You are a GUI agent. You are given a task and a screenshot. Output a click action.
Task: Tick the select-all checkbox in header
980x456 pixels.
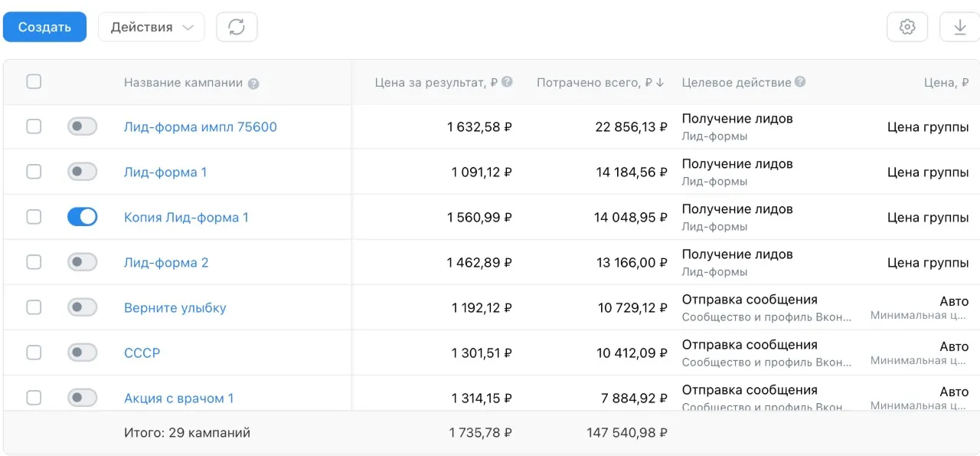coord(34,81)
